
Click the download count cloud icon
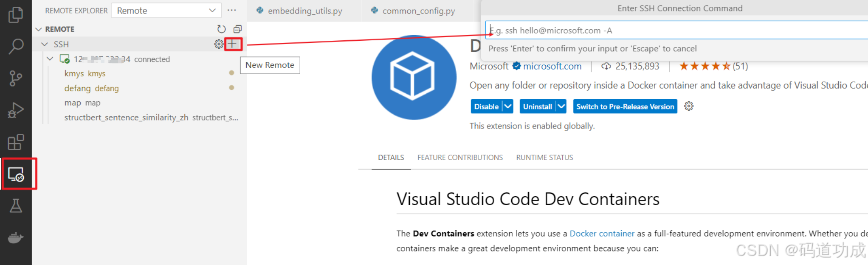tap(606, 66)
